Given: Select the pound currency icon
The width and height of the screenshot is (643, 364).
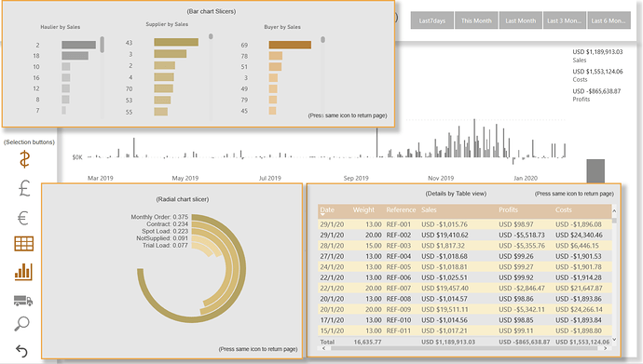Looking at the screenshot, I should pyautogui.click(x=24, y=188).
